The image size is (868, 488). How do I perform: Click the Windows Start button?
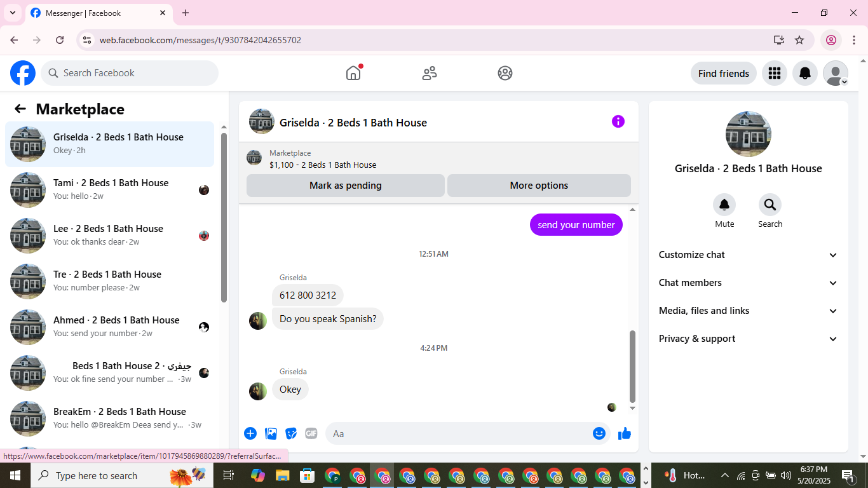(15, 475)
